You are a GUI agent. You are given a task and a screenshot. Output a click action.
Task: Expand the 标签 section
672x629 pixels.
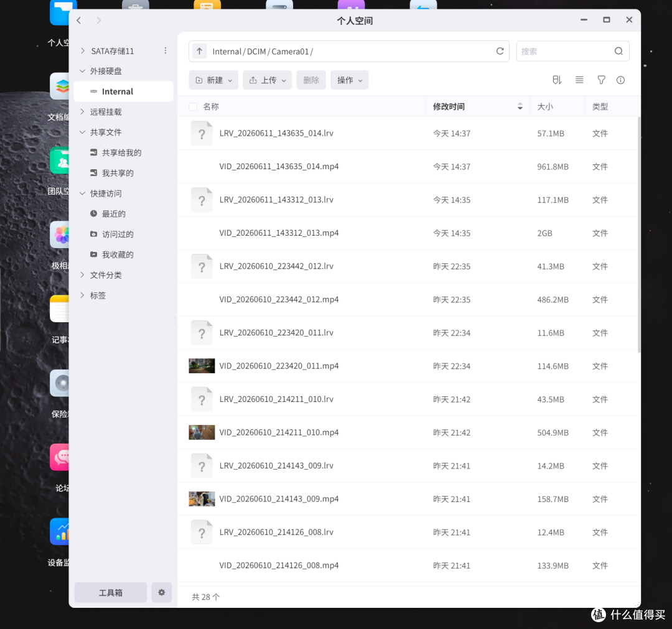click(x=83, y=296)
